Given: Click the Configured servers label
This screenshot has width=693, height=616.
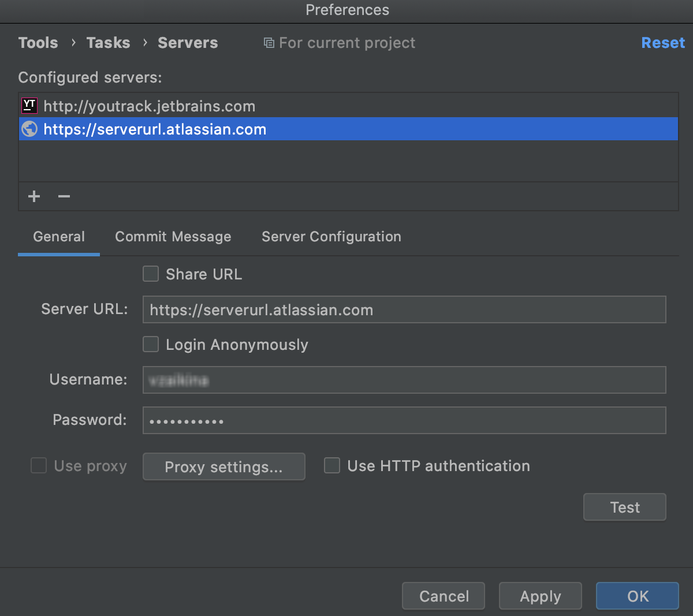Looking at the screenshot, I should pos(90,77).
